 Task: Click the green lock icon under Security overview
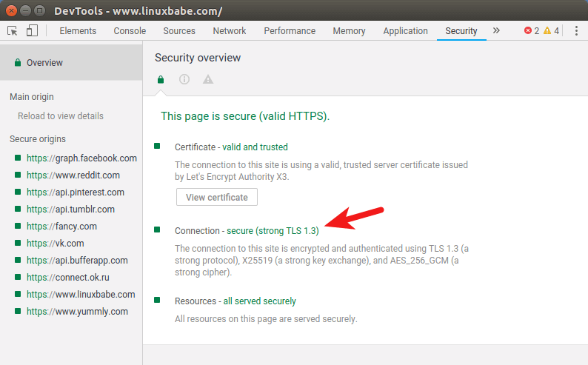tap(161, 79)
